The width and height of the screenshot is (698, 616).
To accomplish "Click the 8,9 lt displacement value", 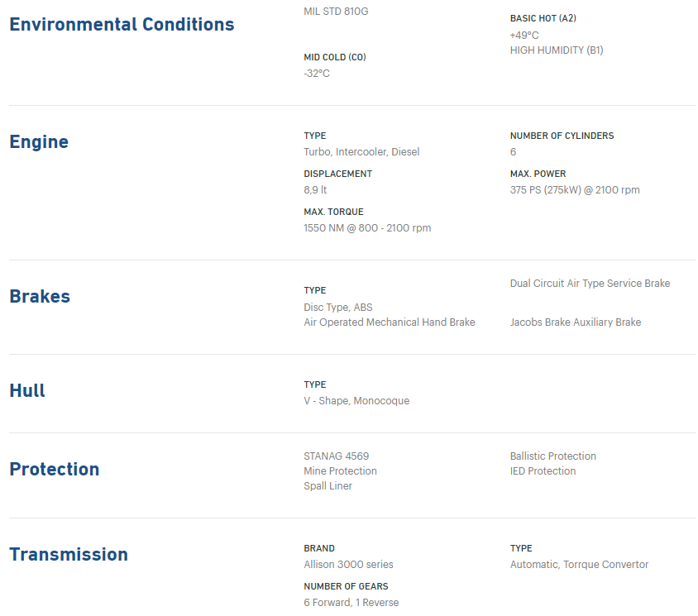I will coord(315,190).
